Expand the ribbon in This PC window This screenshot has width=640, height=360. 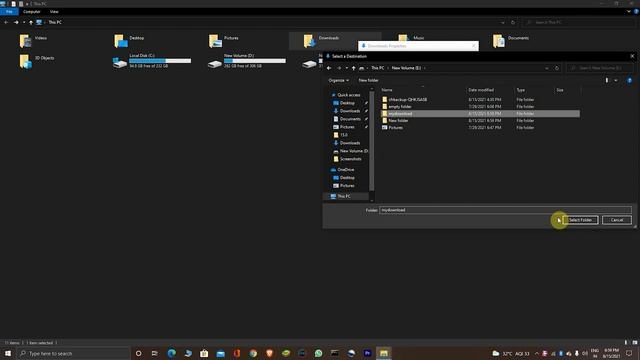629,11
